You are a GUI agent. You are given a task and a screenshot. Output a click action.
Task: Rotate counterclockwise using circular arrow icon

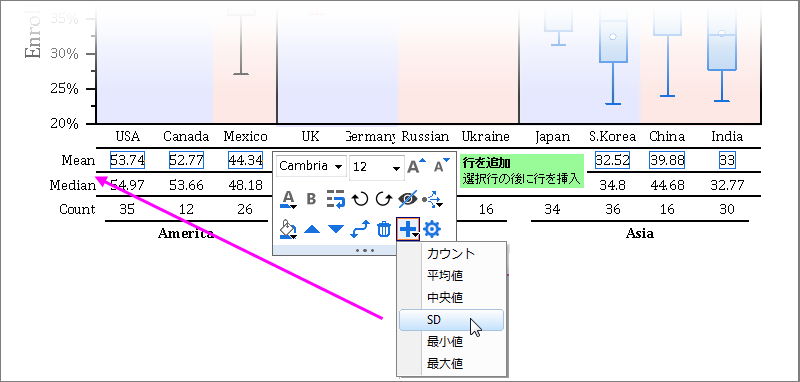(x=360, y=199)
